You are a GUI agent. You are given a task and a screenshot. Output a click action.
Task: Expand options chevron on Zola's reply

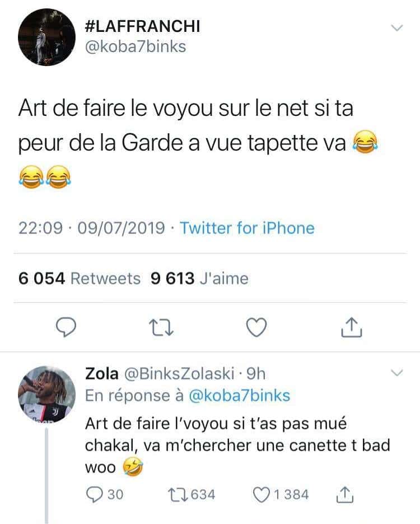pos(397,372)
